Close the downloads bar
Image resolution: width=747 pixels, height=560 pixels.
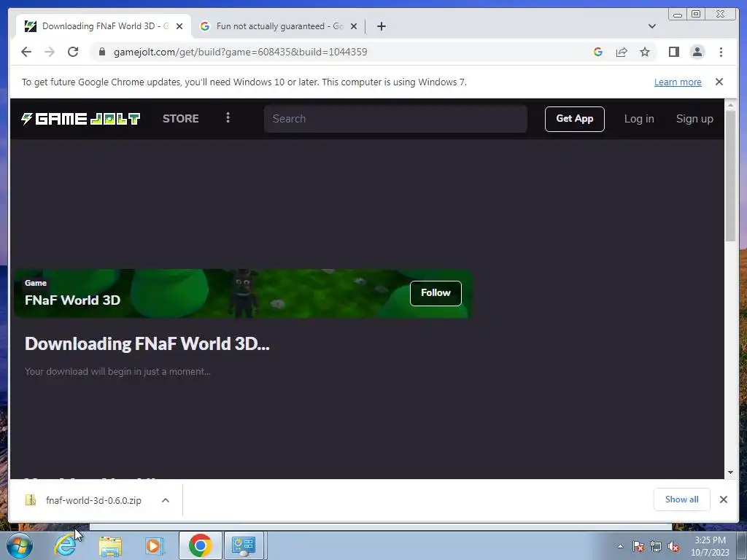pos(723,499)
